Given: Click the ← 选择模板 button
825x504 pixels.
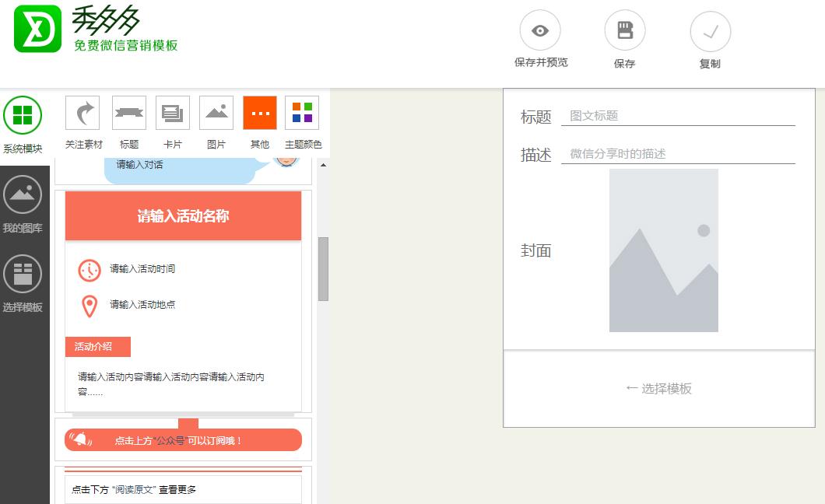Looking at the screenshot, I should [x=659, y=389].
